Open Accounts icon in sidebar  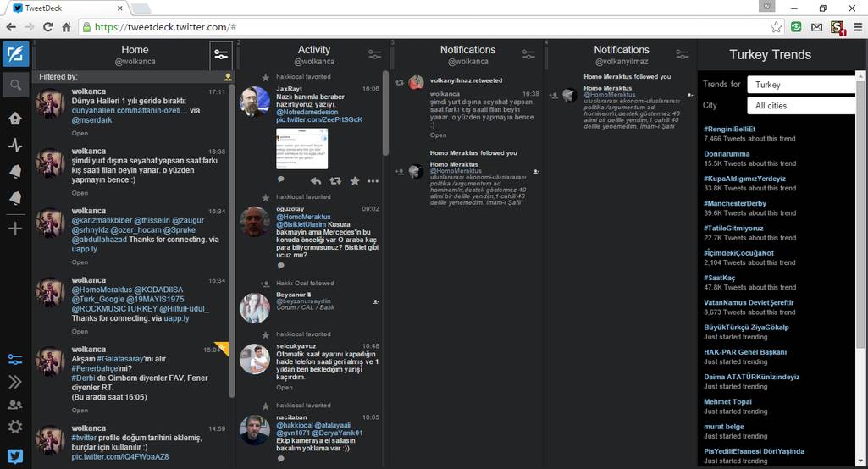click(15, 405)
